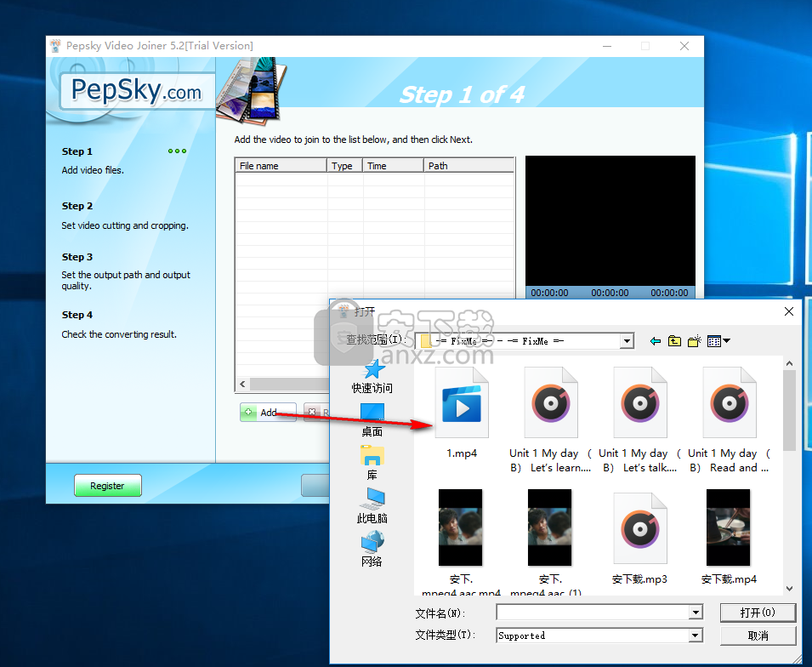This screenshot has width=812, height=667.
Task: Click the Add video button
Action: click(x=268, y=412)
